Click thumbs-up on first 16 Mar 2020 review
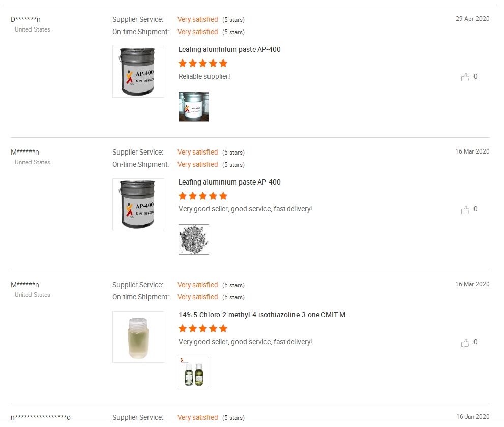The image size is (504, 427). 465,210
